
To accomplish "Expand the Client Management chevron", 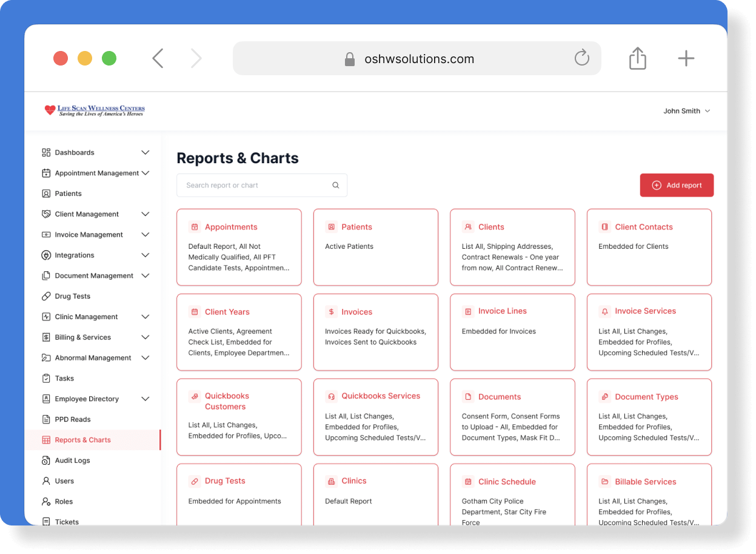I will click(x=146, y=214).
